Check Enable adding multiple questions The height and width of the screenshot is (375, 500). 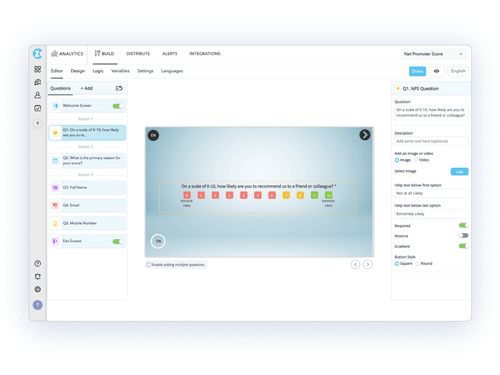149,265
